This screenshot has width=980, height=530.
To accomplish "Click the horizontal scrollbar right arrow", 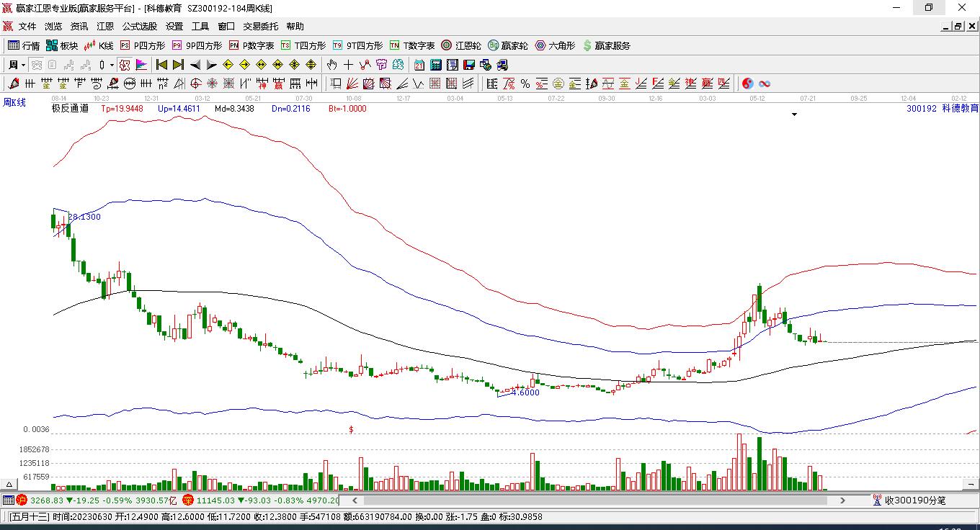I will point(842,500).
